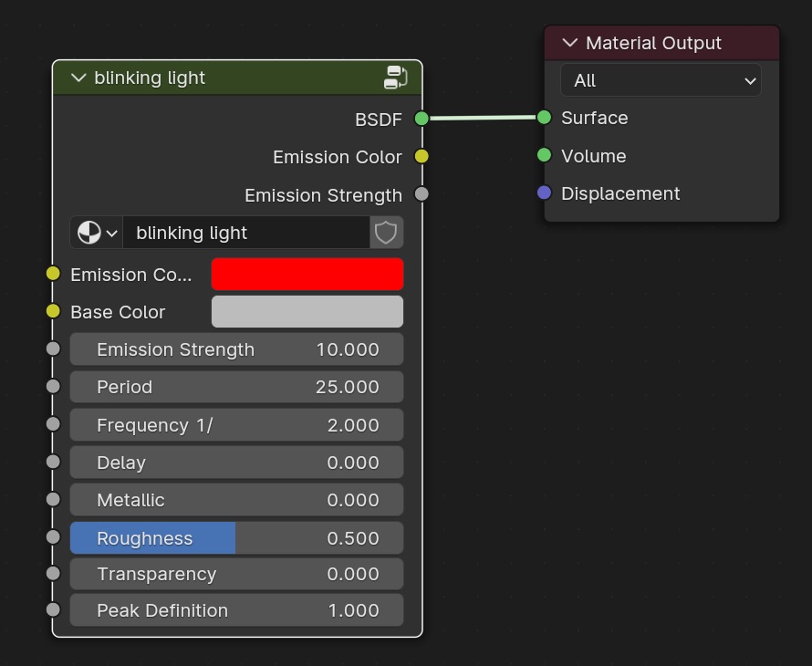Click the Emission Color output socket
Image resolution: width=812 pixels, height=666 pixels.
[x=422, y=156]
